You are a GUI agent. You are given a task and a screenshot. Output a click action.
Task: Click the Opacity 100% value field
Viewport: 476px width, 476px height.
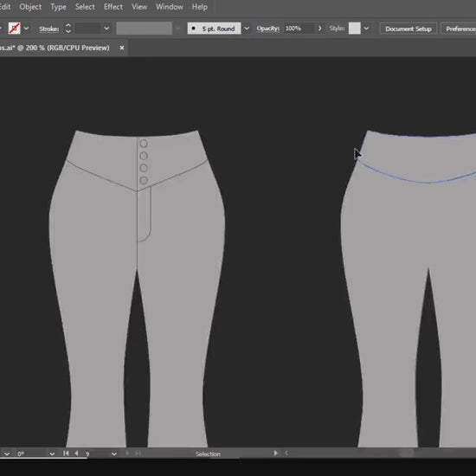click(x=298, y=29)
